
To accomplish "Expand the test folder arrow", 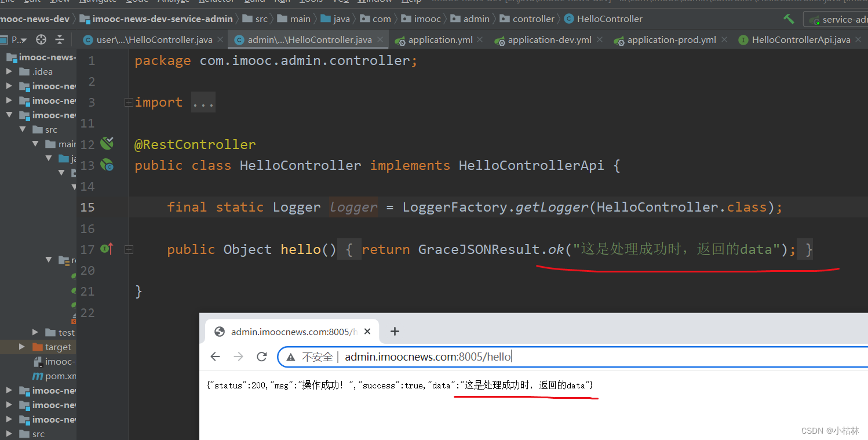I will pyautogui.click(x=35, y=332).
